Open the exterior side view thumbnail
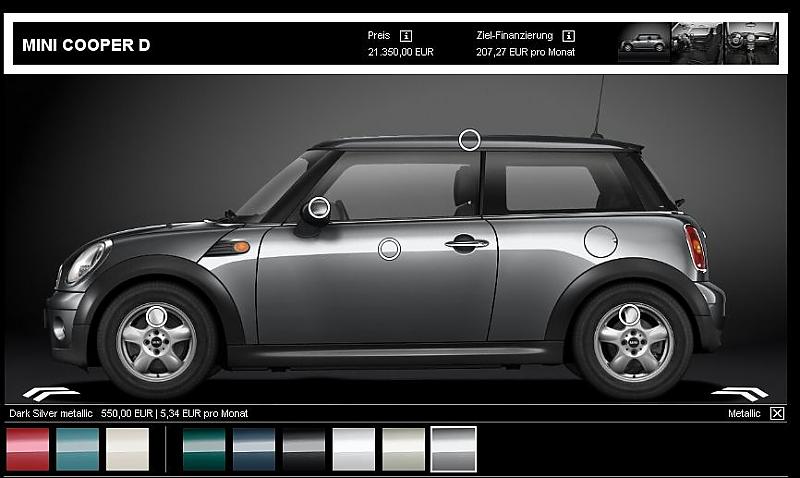 click(x=644, y=43)
